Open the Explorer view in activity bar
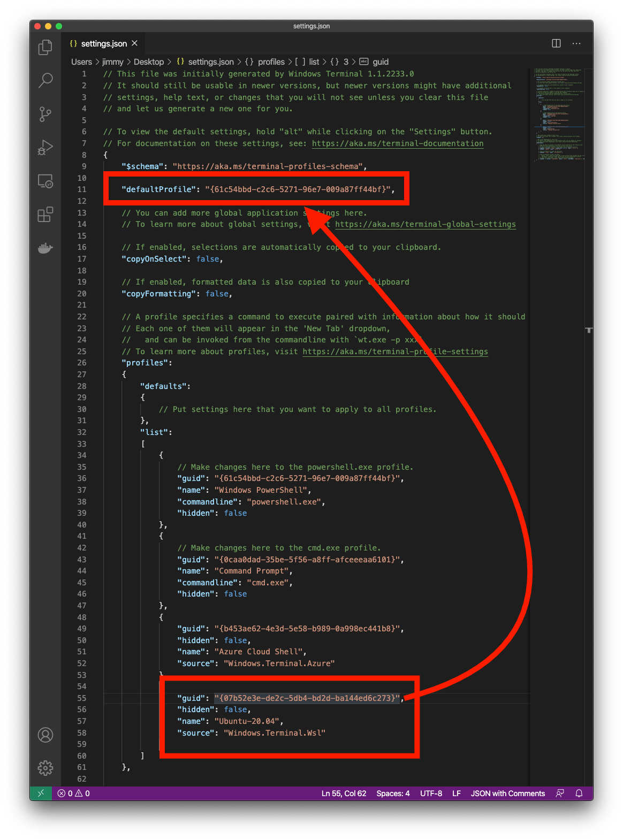The height and width of the screenshot is (840, 623). point(45,48)
